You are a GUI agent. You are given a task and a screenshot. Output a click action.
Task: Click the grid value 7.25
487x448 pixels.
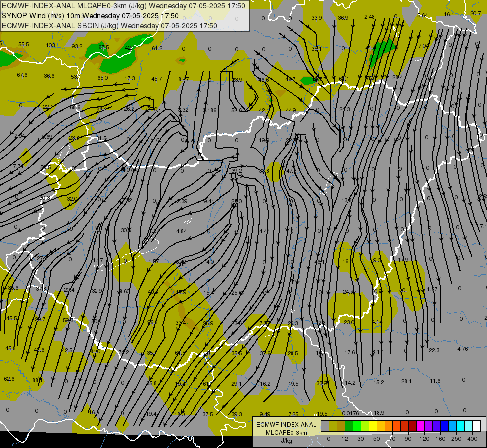(x=293, y=414)
